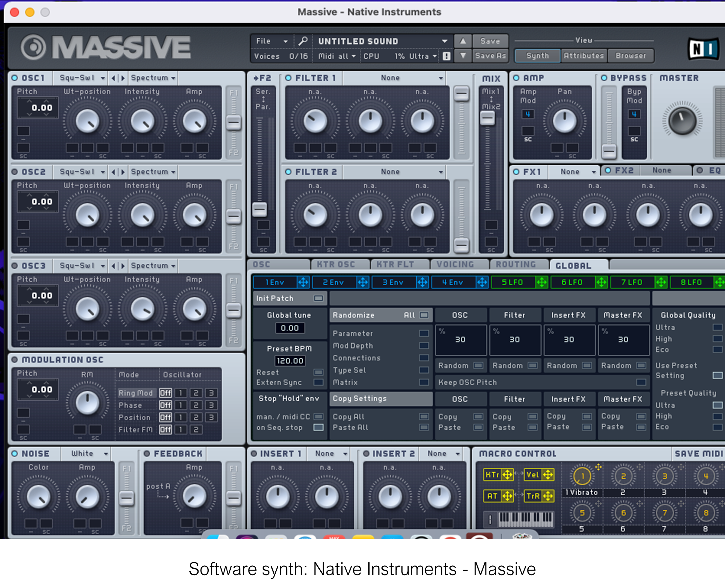The image size is (725, 588).
Task: Enable the Keep OSC Pitch checkbox
Action: tap(641, 382)
